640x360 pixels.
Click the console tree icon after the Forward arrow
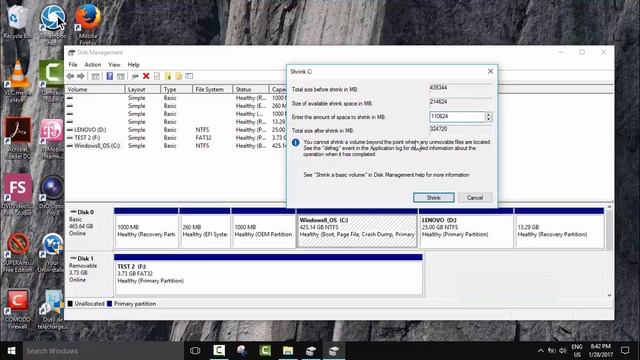pyautogui.click(x=96, y=76)
